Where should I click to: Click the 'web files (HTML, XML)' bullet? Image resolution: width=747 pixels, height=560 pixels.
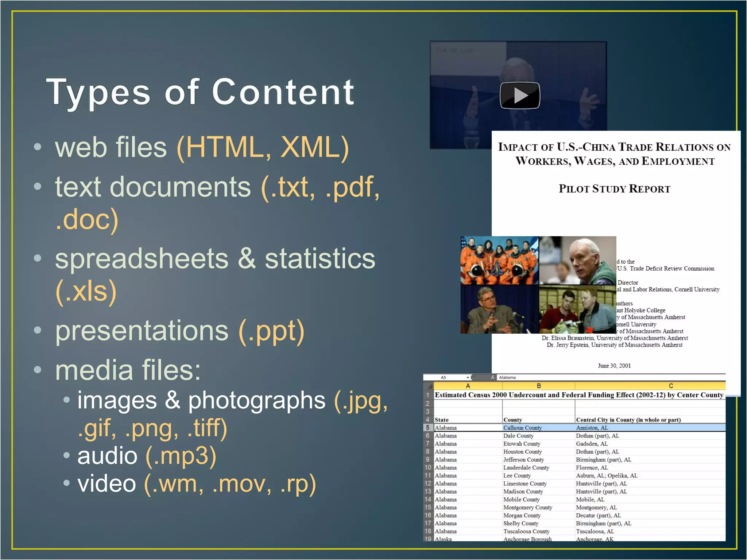click(202, 147)
